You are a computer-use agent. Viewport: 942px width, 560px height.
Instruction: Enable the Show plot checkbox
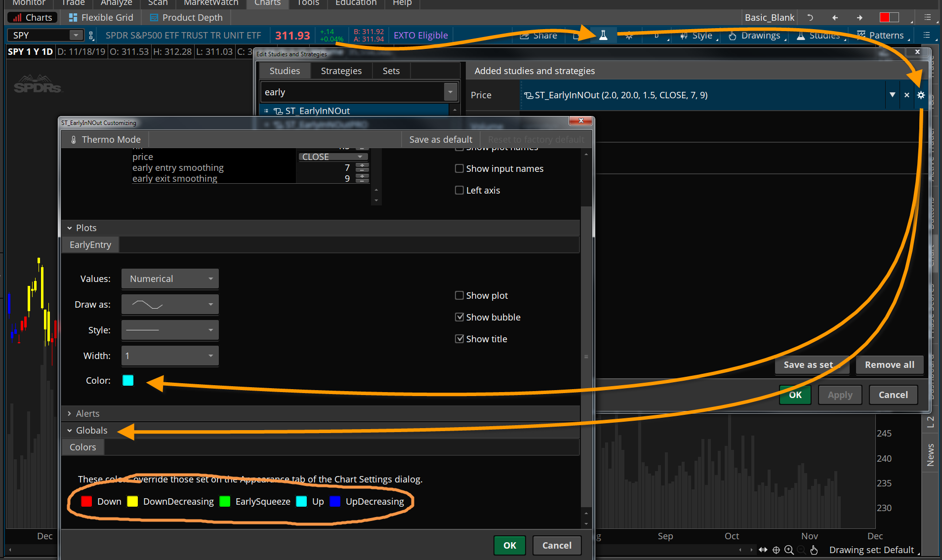click(x=459, y=295)
